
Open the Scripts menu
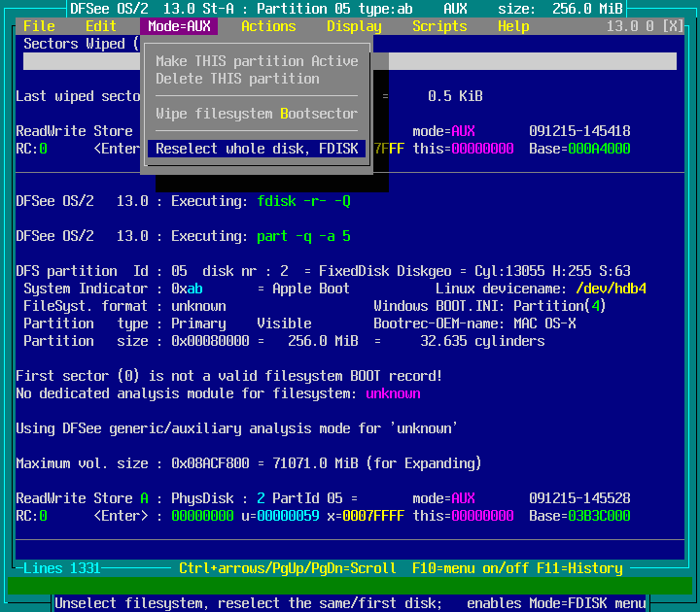[439, 26]
